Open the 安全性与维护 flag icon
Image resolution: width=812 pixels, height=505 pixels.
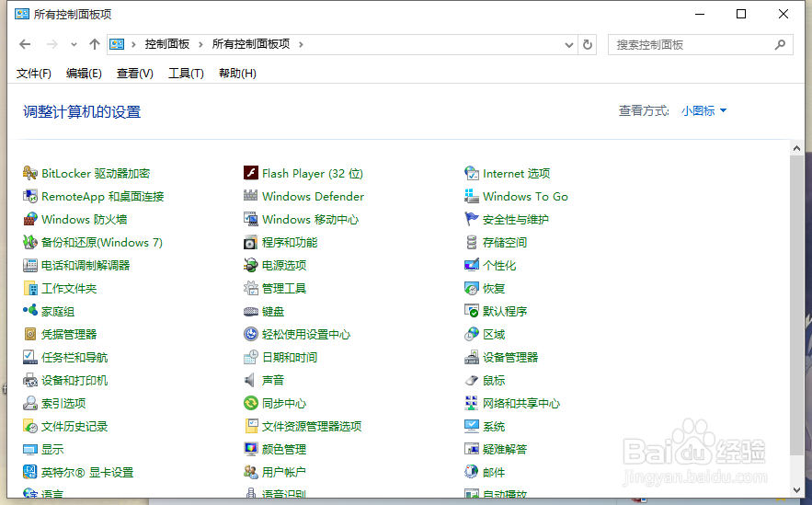[x=472, y=219]
